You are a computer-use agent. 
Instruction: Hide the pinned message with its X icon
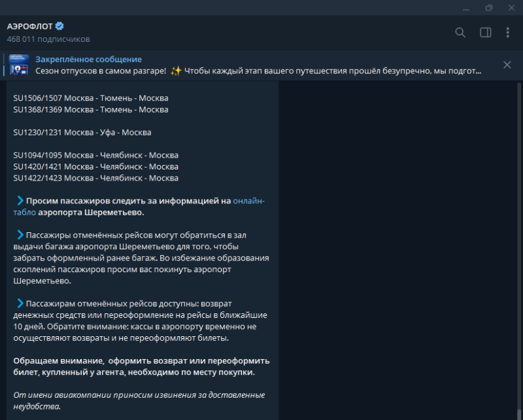[x=507, y=65]
